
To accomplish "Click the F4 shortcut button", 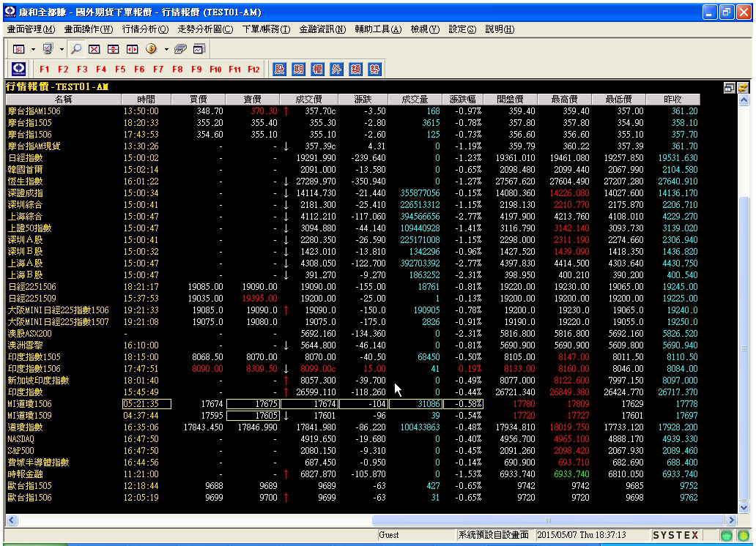I will pyautogui.click(x=101, y=69).
